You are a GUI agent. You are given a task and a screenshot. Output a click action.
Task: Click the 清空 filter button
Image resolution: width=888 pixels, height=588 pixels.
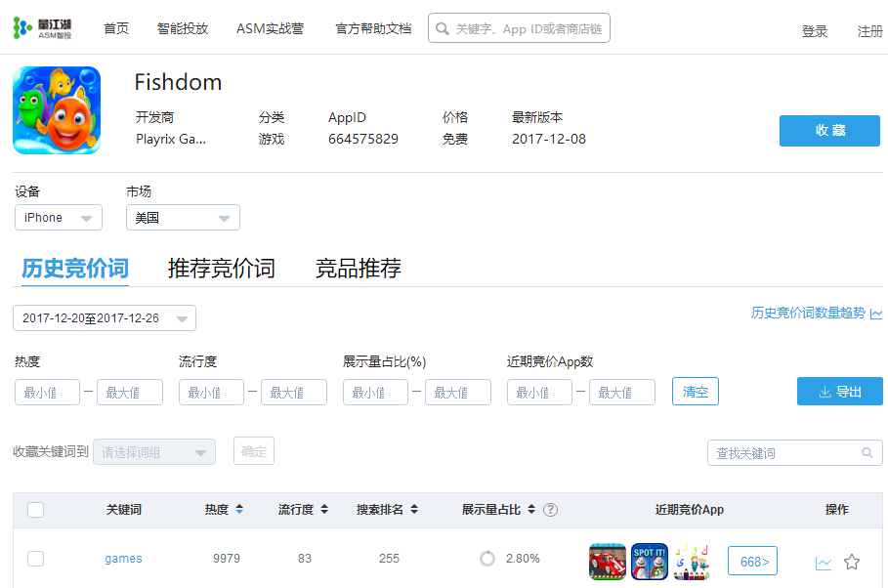(696, 392)
